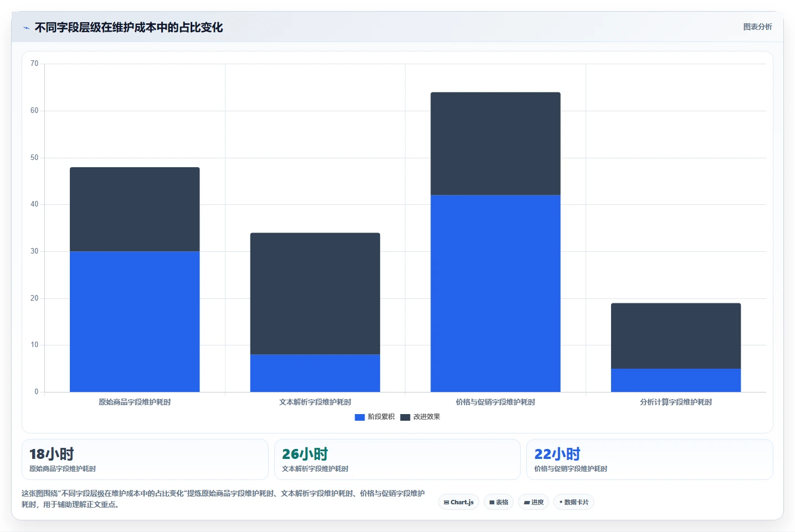Click the blue segment of 价格与促销字段维护耗时 bar
The width and height of the screenshot is (795, 532).
[x=495, y=293]
